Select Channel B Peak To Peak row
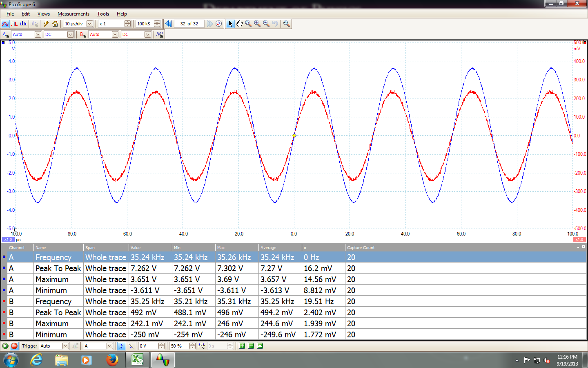588x368 pixels. point(58,312)
